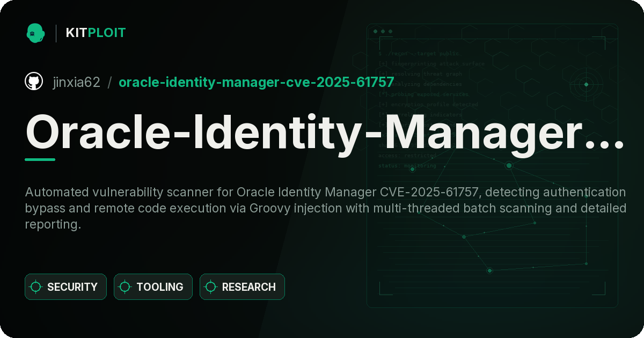Select the RESEARCH tag

pyautogui.click(x=242, y=287)
